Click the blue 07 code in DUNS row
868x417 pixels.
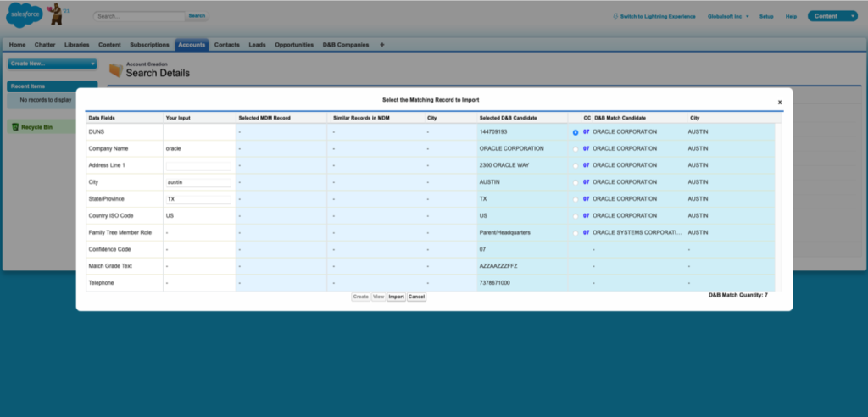point(587,132)
